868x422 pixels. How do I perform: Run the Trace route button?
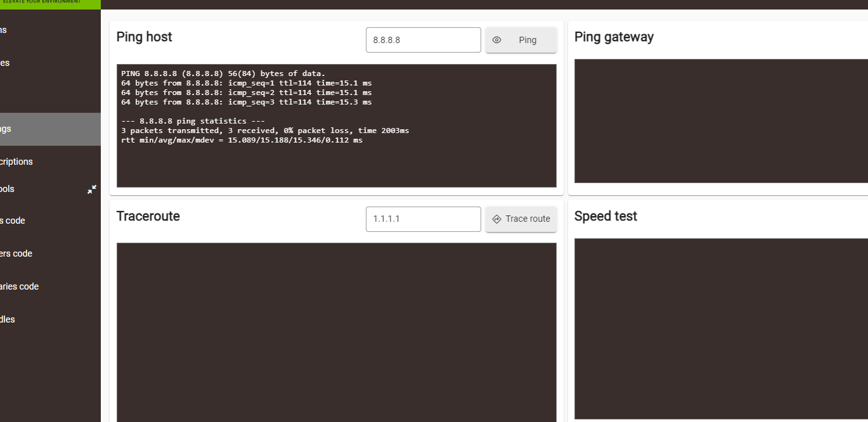(521, 219)
